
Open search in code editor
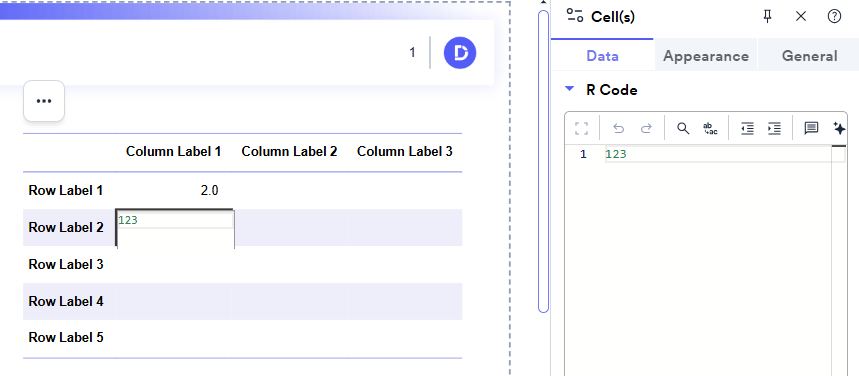[x=683, y=128]
